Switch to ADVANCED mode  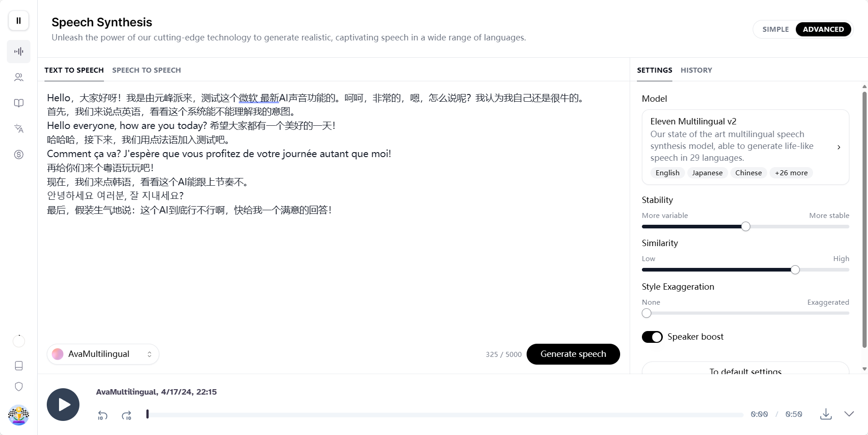[x=823, y=30]
